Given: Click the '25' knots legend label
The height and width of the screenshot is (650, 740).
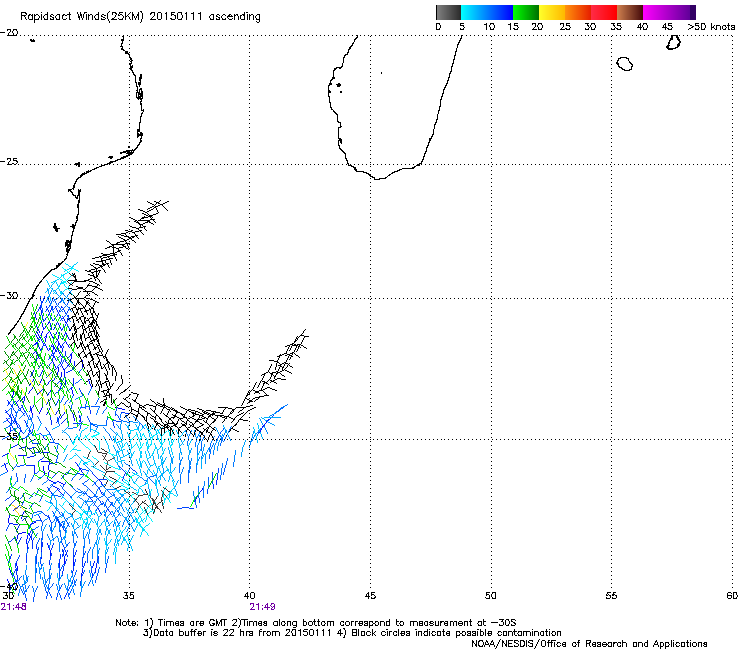Looking at the screenshot, I should (565, 27).
